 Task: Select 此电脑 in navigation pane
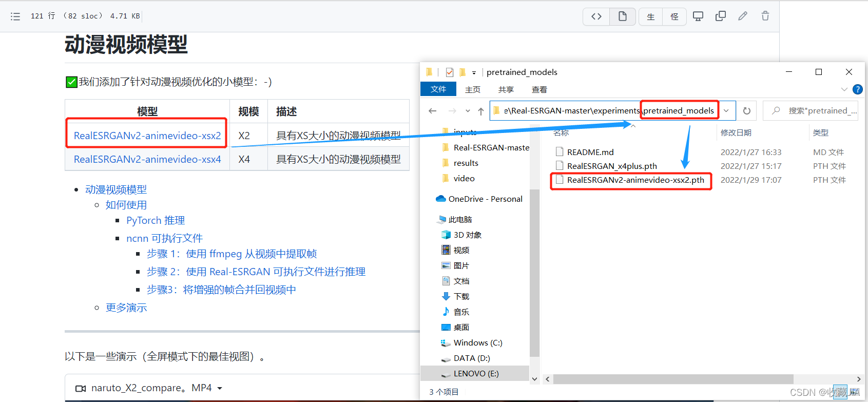460,220
